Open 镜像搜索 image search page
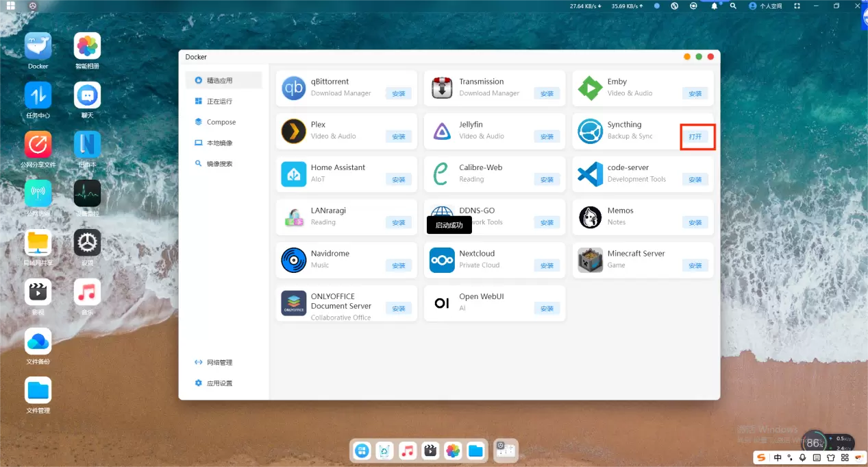This screenshot has height=467, width=868. point(219,164)
